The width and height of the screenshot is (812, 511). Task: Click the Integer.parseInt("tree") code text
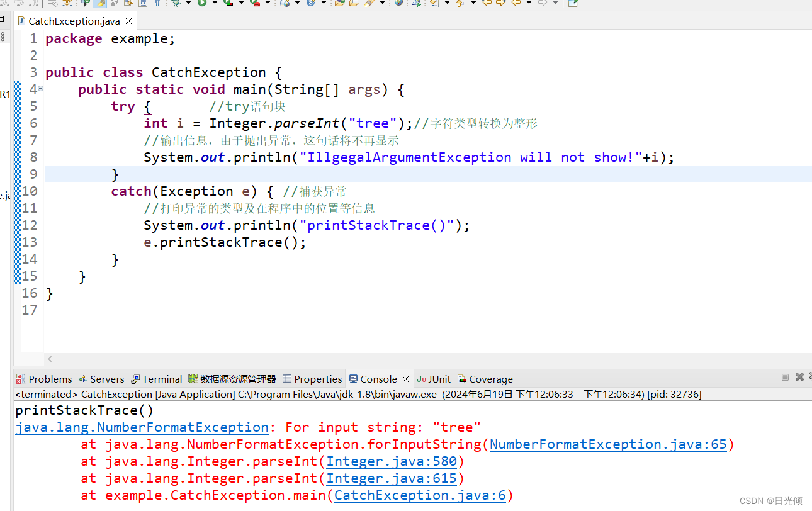[307, 123]
